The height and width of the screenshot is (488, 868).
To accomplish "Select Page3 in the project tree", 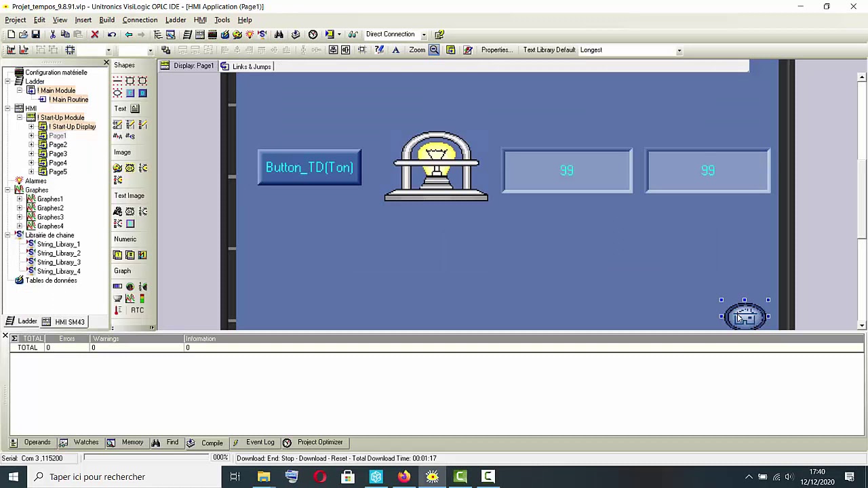I will coord(58,154).
